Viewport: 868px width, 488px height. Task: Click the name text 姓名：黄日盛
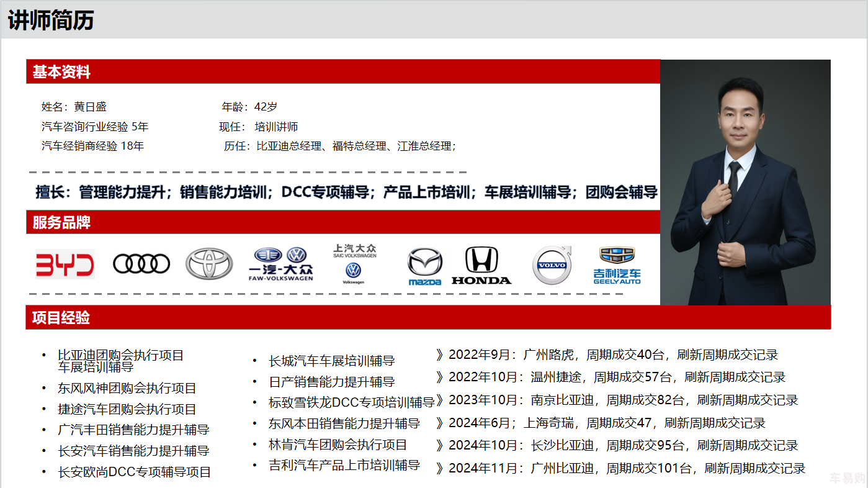click(74, 107)
